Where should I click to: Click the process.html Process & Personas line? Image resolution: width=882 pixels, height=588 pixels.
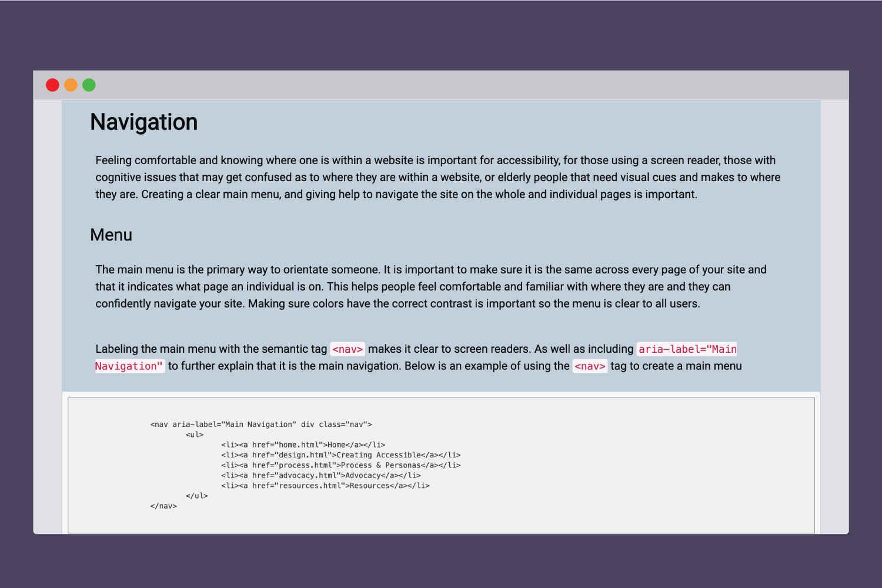(341, 465)
